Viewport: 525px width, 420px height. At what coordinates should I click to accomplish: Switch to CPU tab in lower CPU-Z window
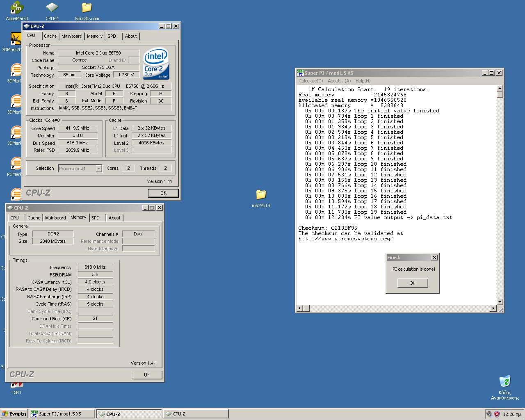click(15, 218)
